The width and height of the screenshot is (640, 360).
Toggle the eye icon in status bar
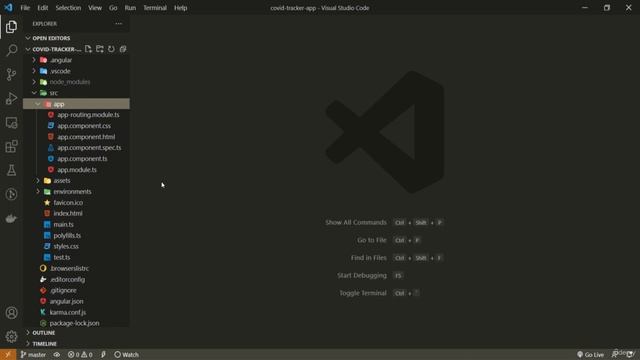coord(57,355)
